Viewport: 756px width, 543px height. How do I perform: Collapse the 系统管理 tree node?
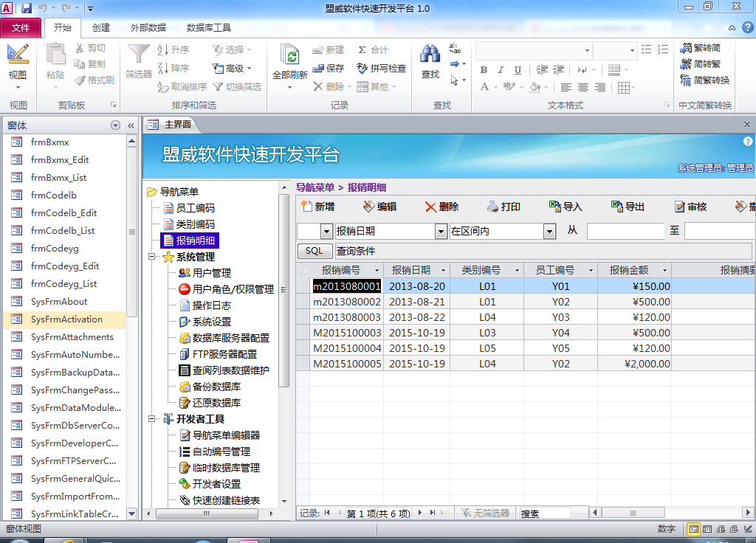153,257
